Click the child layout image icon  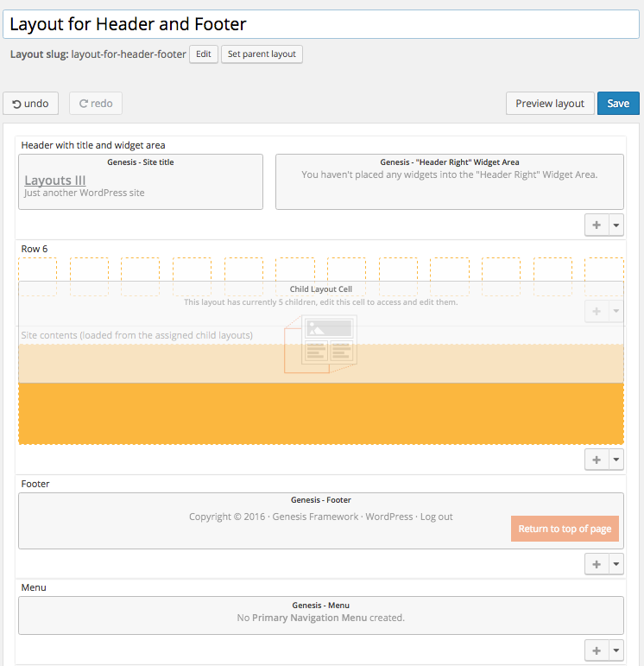(320, 344)
